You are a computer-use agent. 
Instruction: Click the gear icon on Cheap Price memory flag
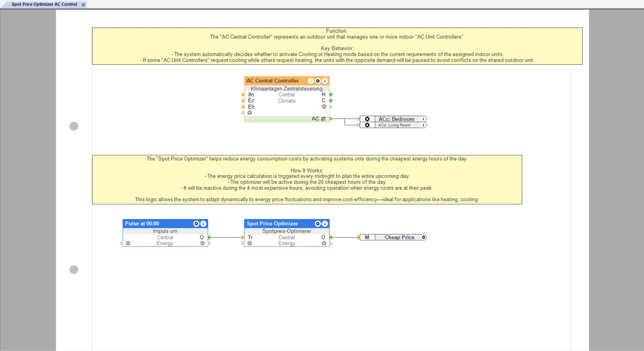[x=424, y=237]
